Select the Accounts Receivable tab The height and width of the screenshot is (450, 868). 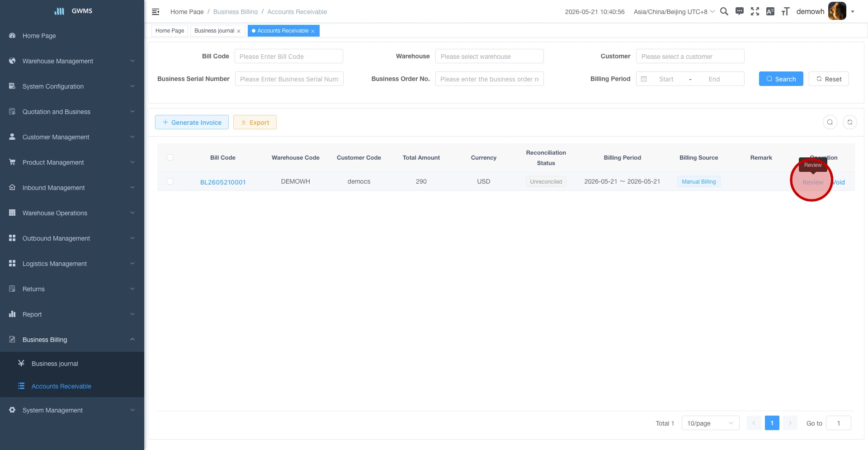[x=283, y=31]
